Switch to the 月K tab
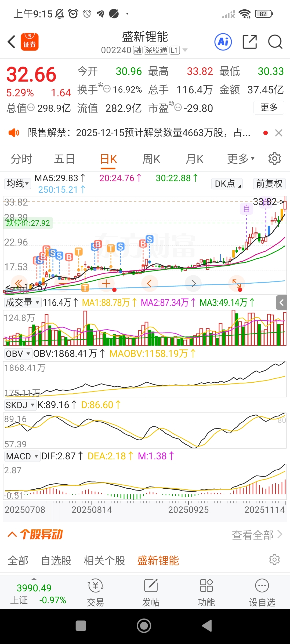290x644 pixels. coord(194,159)
